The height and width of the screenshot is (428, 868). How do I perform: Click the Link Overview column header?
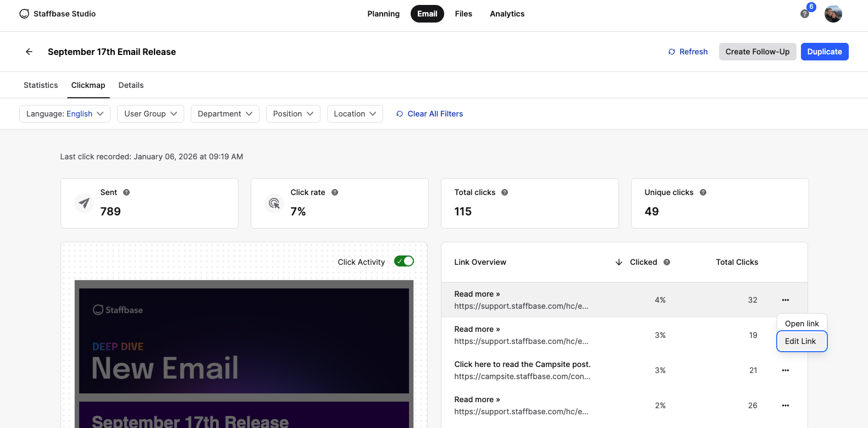pos(480,262)
